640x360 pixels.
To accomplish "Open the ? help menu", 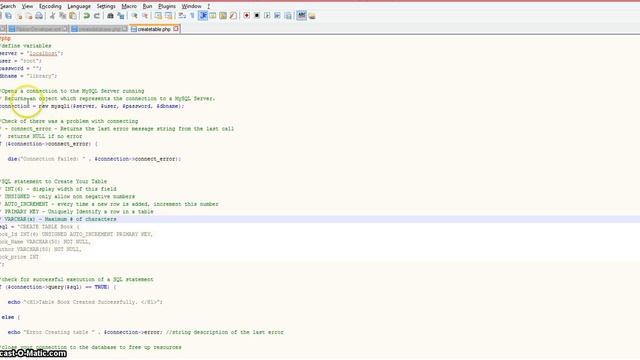I will 209,7.
